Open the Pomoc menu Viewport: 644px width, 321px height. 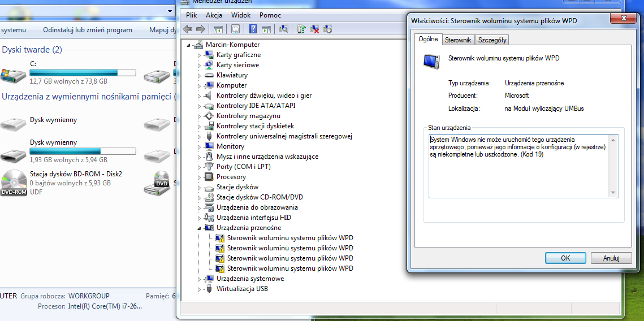click(x=270, y=15)
